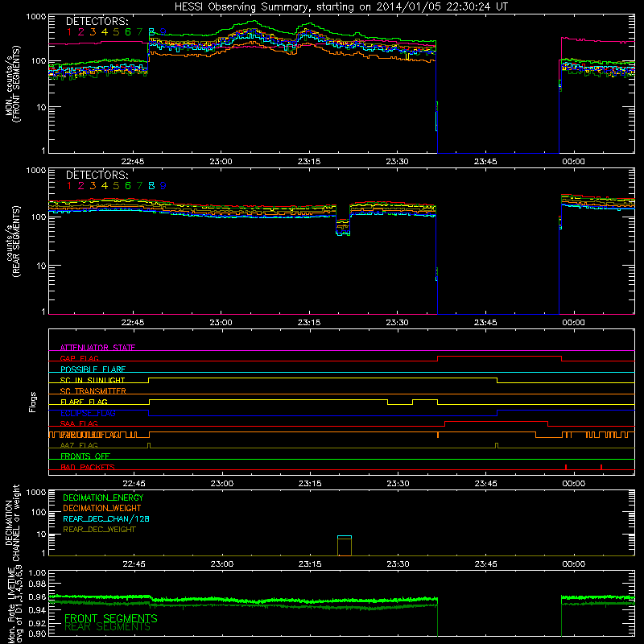Pick detector 9 in rear segments legend

point(163,186)
